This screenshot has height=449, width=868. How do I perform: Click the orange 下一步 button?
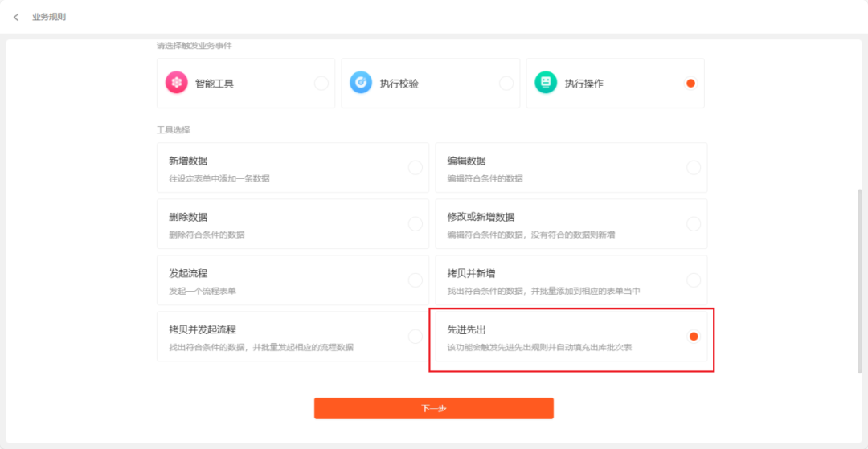434,408
